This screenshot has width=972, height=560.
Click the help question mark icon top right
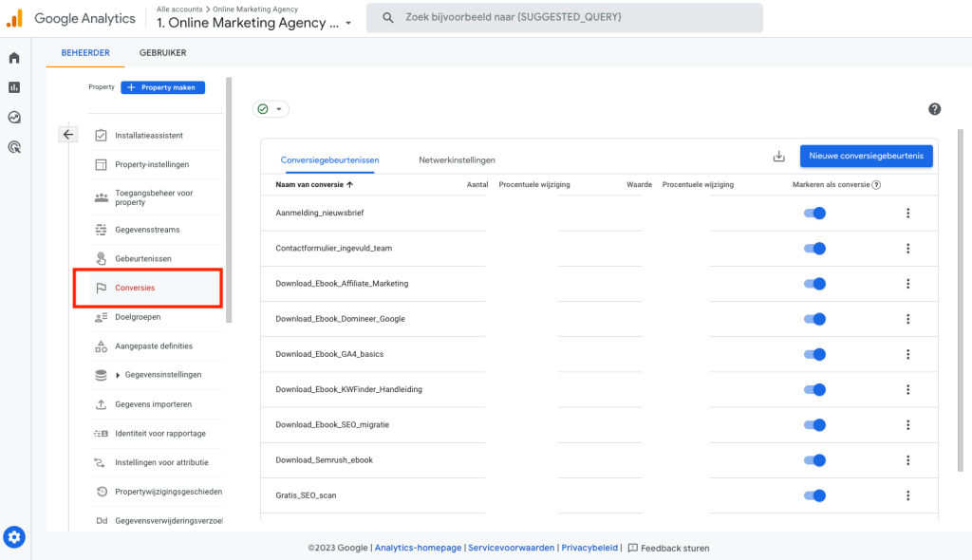[x=935, y=109]
